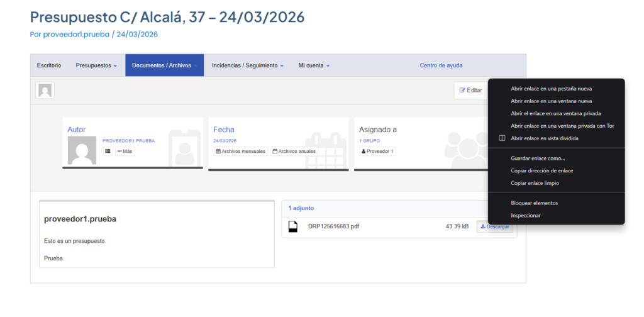644x317 pixels.
Task: Go to Escritorio in the navigation bar
Action: pos(49,65)
